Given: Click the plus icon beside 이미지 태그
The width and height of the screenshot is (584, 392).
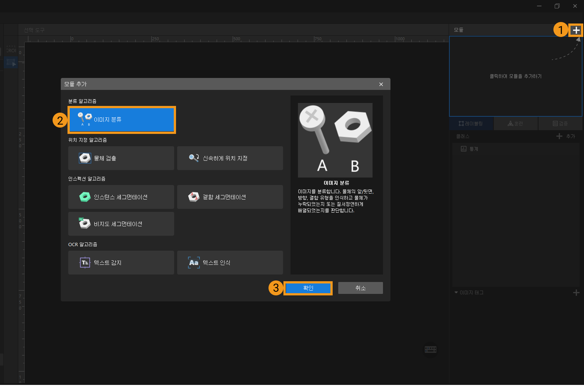Looking at the screenshot, I should coord(576,293).
